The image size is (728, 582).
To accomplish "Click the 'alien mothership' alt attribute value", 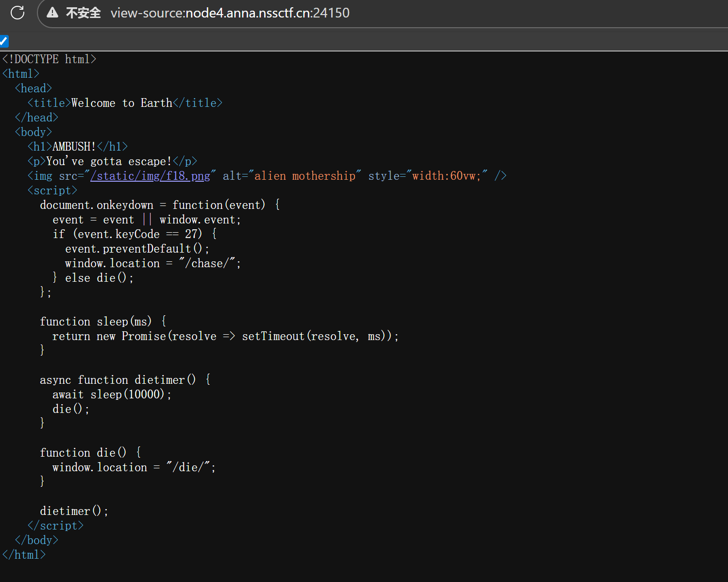I will point(305,176).
